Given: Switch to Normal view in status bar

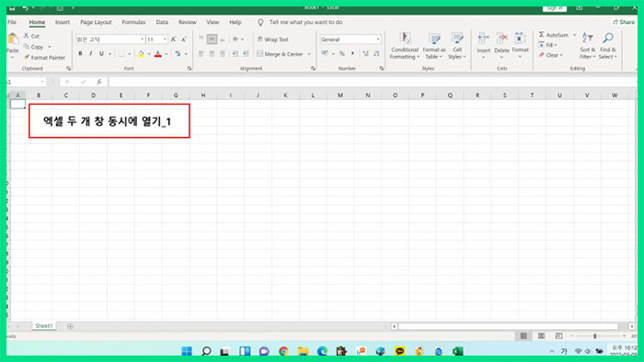Looking at the screenshot, I should 523,335.
